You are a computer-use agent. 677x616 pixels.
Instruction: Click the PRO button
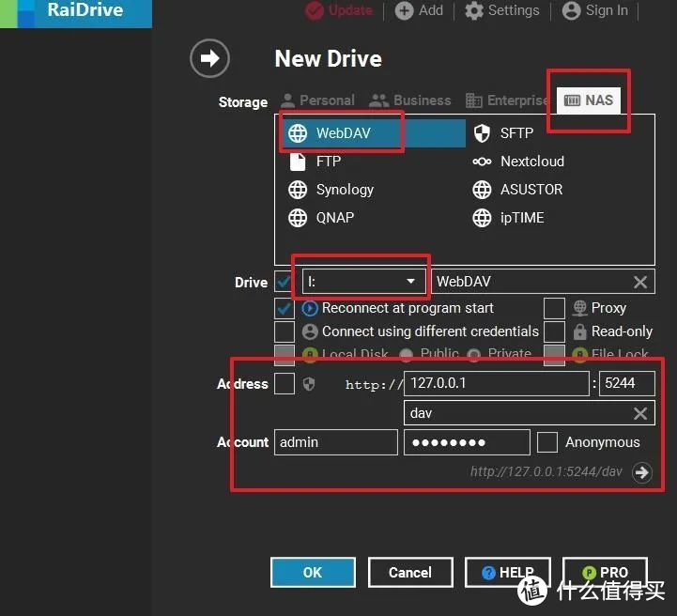605,573
